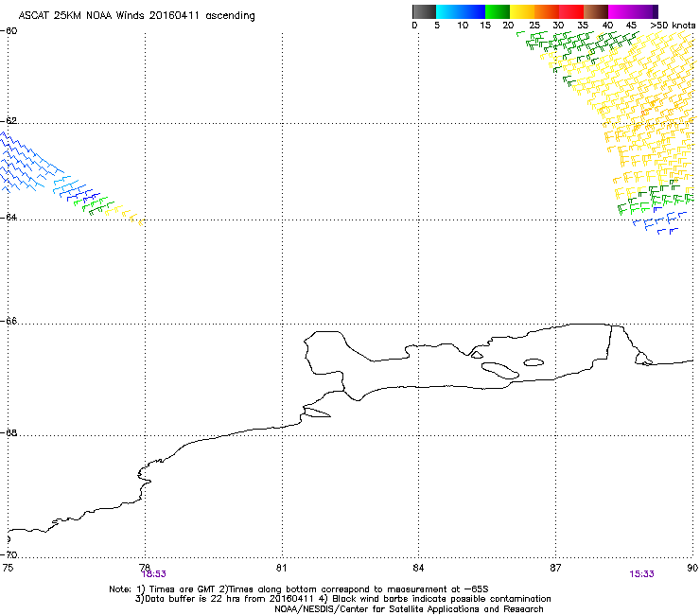The width and height of the screenshot is (700, 615).
Task: Click legend label 10 under the color bar
Action: point(463,26)
